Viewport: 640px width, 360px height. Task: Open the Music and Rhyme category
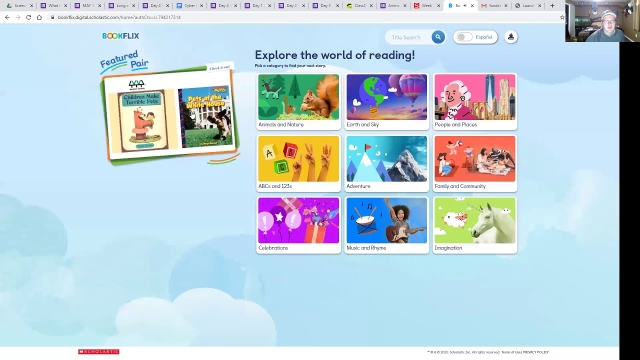click(387, 225)
